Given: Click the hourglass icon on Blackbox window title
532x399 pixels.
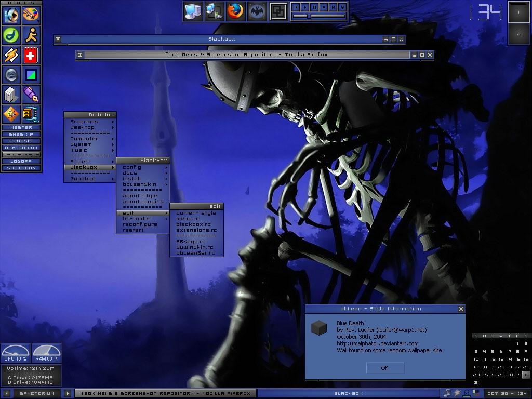Looking at the screenshot, I should point(58,39).
